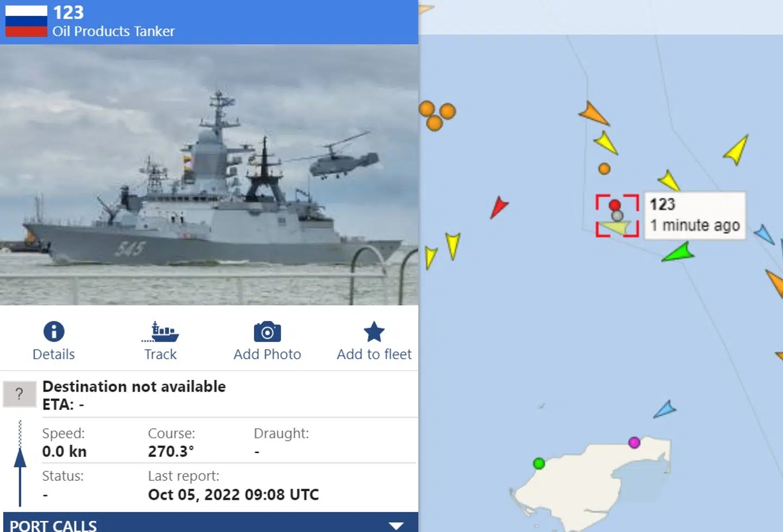Click the Add Photo camera icon

pos(267,331)
